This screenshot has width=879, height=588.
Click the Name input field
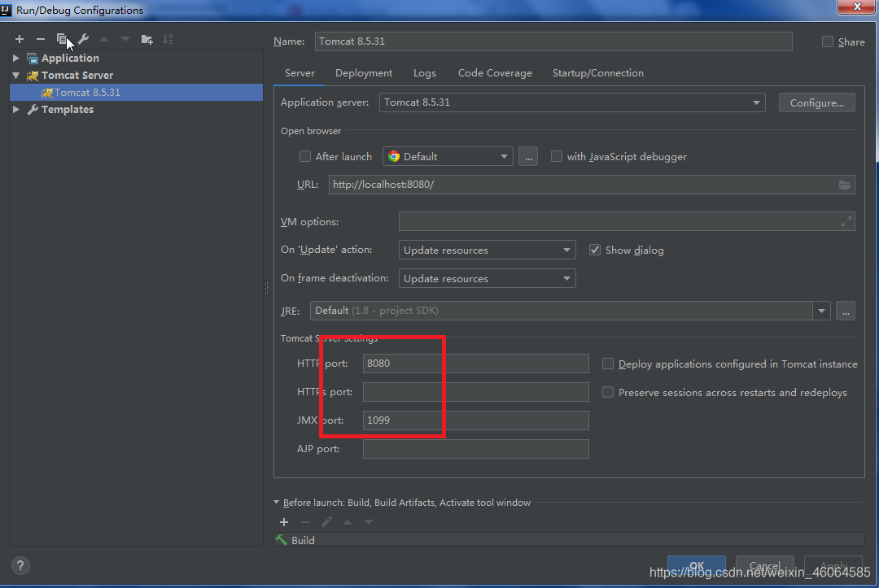pos(553,41)
